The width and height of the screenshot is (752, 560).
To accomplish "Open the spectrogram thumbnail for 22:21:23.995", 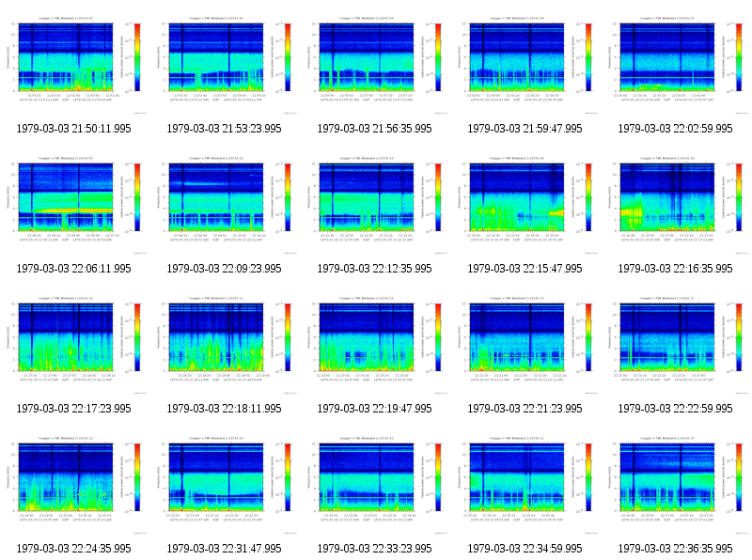I will (525, 345).
